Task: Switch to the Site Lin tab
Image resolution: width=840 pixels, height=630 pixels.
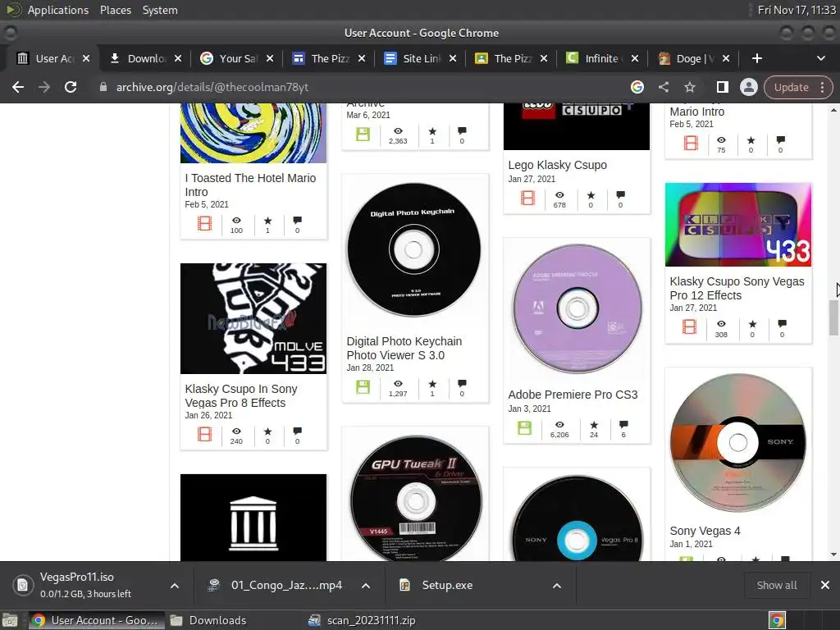Action: [421, 58]
